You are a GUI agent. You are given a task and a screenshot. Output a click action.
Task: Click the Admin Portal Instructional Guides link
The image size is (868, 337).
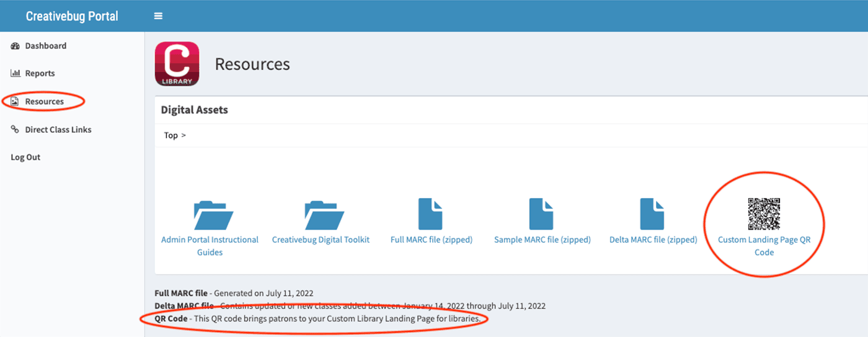[210, 246]
